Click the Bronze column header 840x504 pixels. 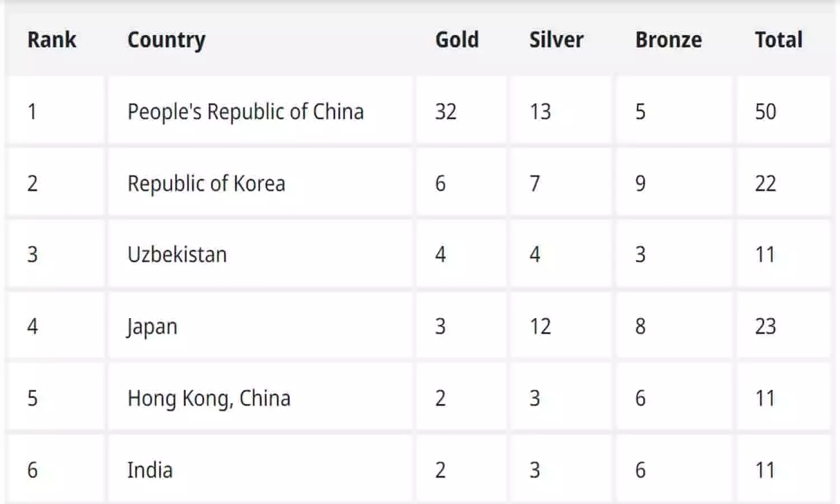[x=668, y=40]
